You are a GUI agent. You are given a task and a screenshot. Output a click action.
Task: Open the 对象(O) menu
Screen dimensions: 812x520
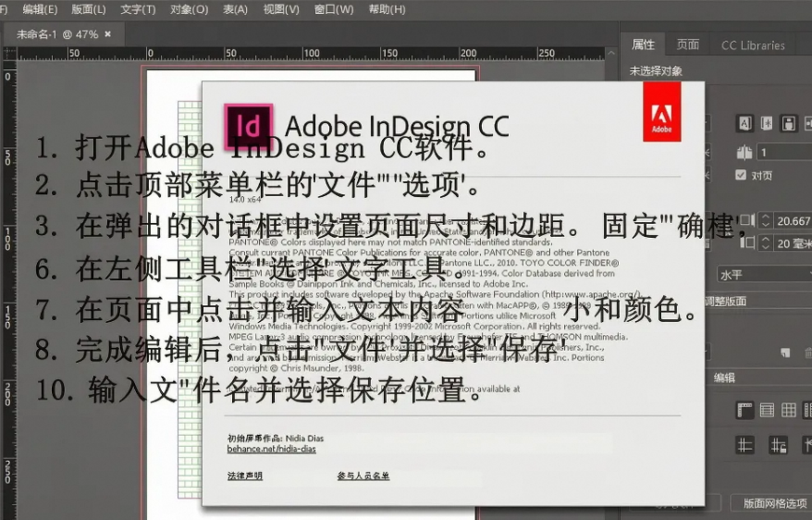(x=189, y=9)
